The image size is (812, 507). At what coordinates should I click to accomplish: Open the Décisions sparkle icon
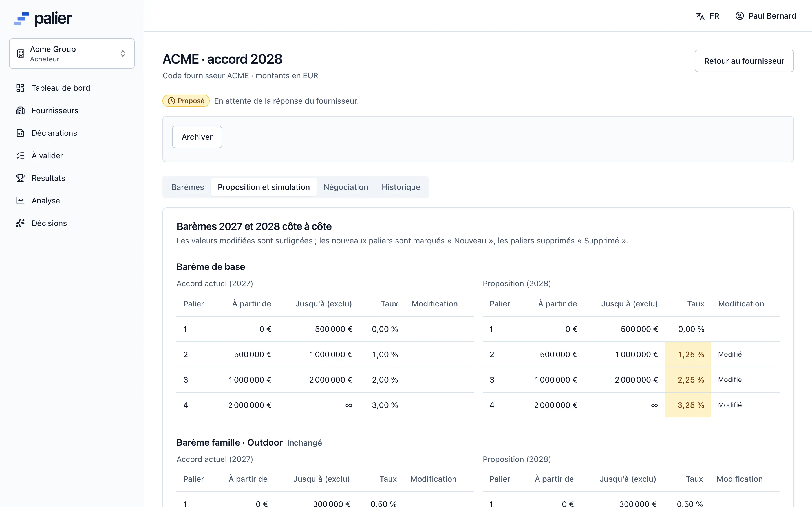coord(20,223)
